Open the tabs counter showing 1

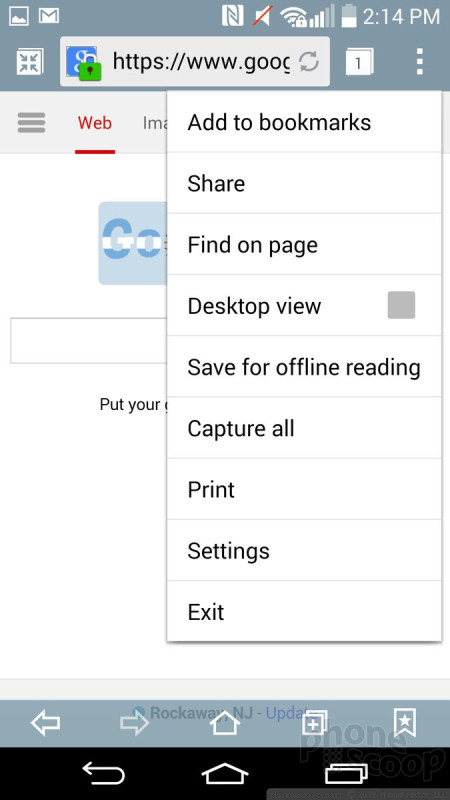pyautogui.click(x=359, y=62)
